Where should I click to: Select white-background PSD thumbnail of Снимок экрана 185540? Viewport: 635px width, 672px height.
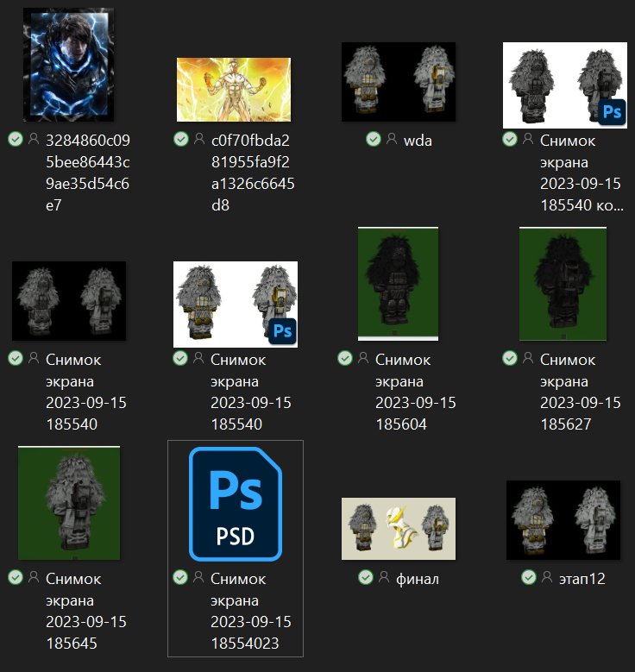[236, 305]
